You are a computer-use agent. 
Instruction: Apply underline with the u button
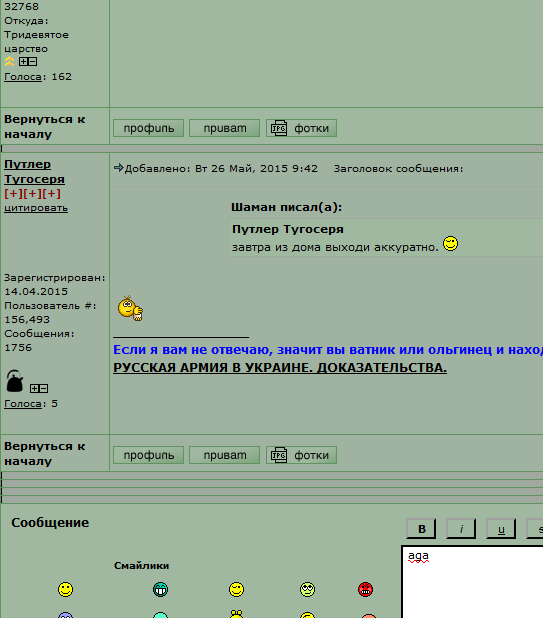coord(501,529)
